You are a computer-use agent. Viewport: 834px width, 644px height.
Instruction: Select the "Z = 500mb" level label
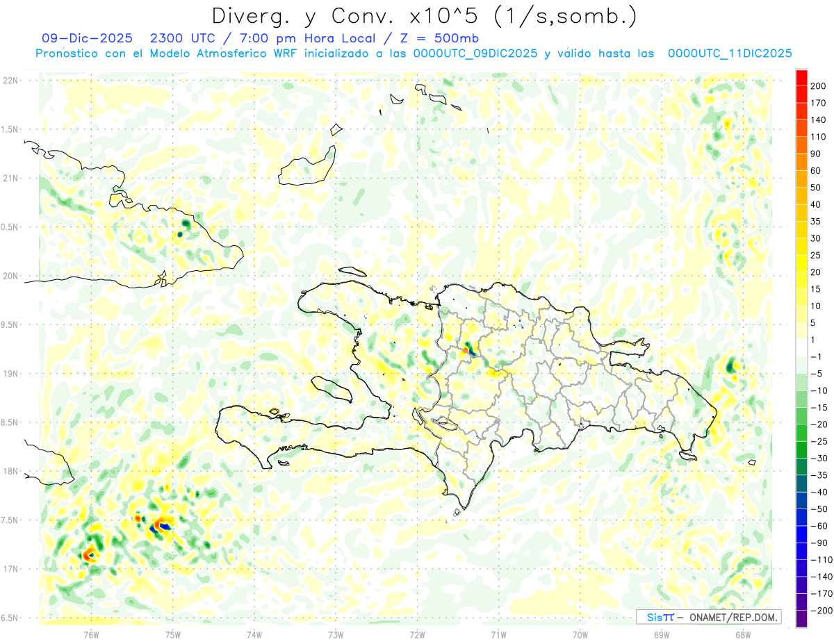click(x=440, y=38)
